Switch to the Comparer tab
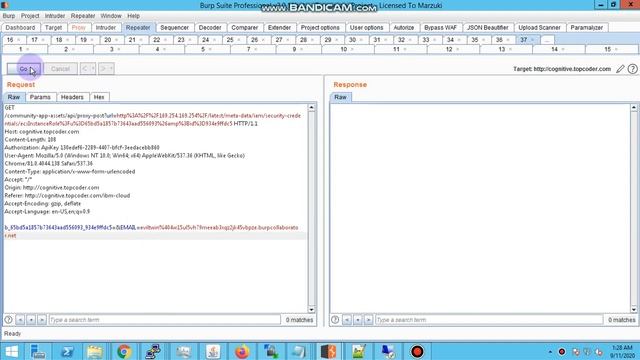The image size is (640, 360). (244, 27)
